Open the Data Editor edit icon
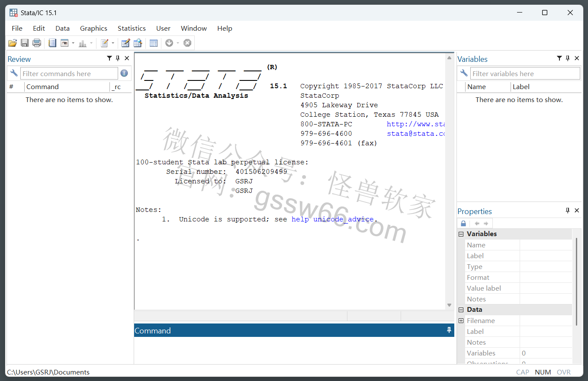This screenshot has height=381, width=588. click(126, 43)
